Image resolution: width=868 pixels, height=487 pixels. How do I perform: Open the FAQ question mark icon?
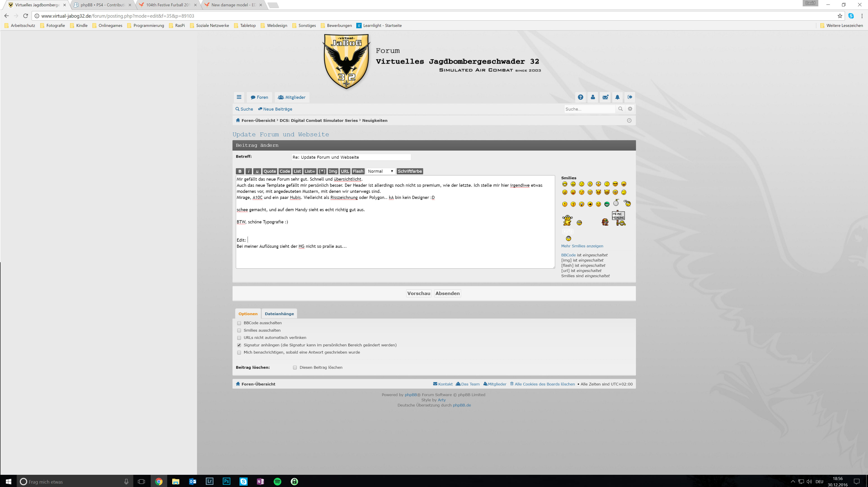click(x=580, y=97)
